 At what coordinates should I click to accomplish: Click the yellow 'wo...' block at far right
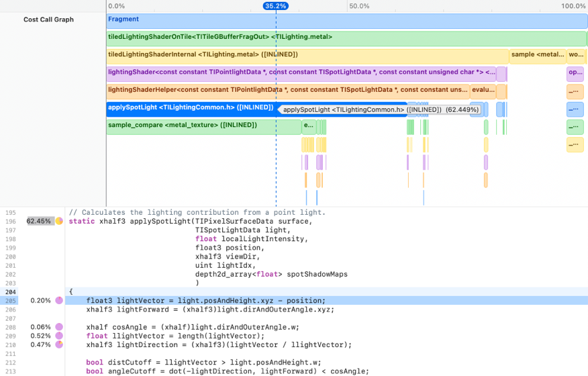576,55
